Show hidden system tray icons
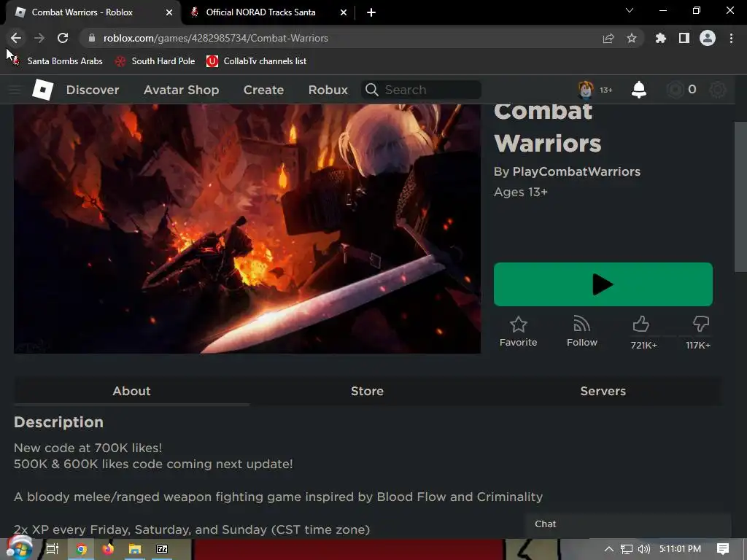Image resolution: width=747 pixels, height=560 pixels. (608, 549)
